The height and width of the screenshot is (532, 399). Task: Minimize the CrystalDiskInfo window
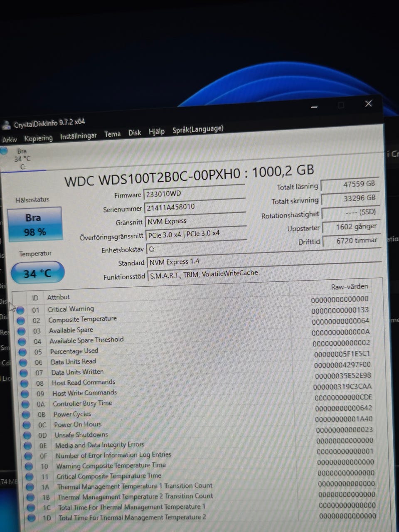[x=314, y=107]
